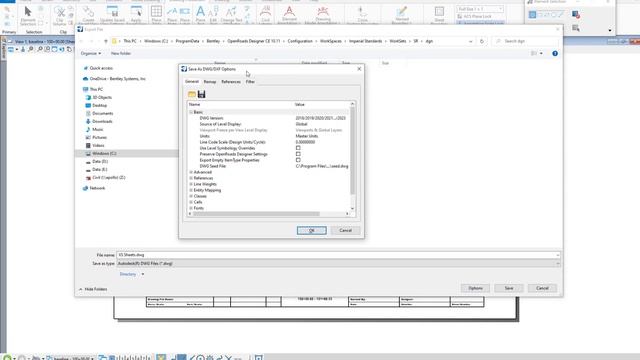Screen dimensions: 640x360
Task: Select the Element Selection tool in the ribbon
Action: (x=28, y=16)
